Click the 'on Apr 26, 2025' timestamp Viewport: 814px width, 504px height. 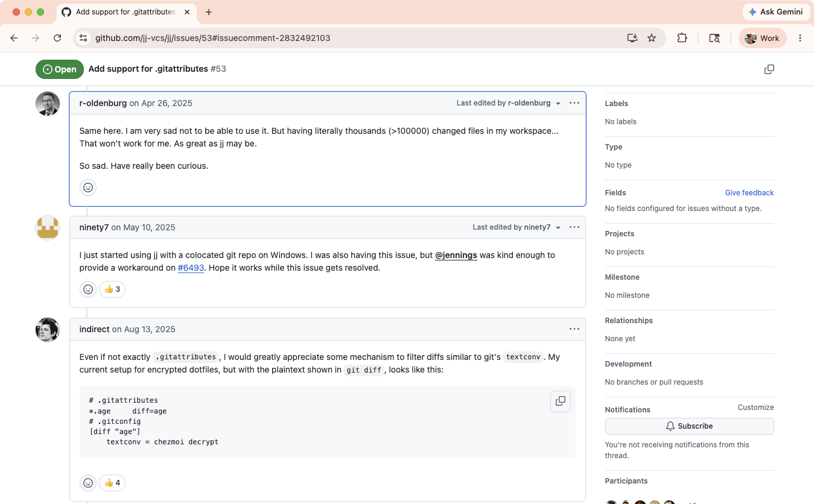pos(161,103)
